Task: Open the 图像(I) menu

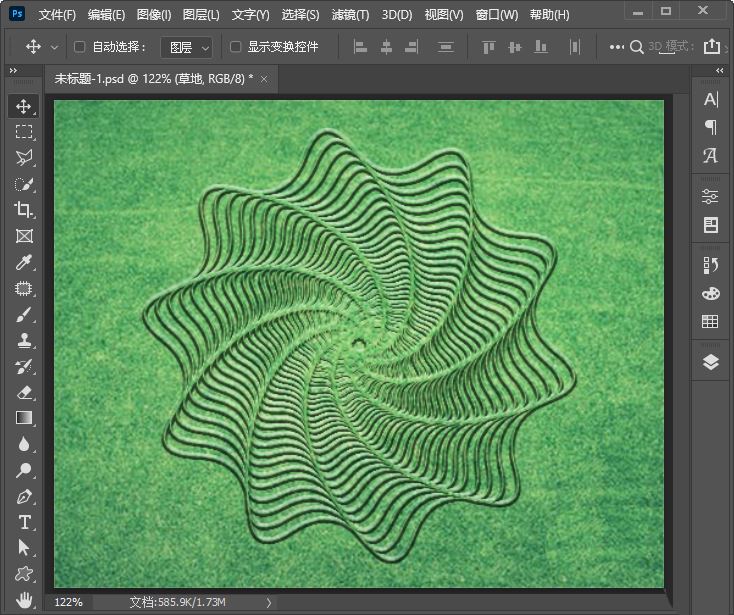Action: 154,15
